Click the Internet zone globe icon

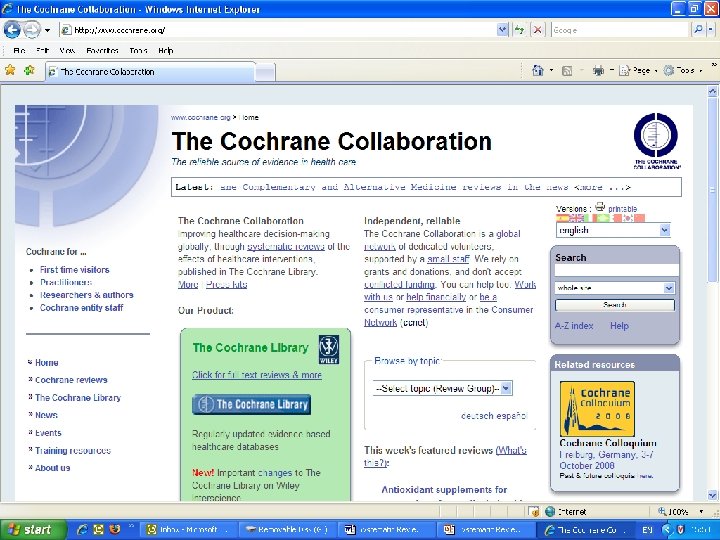pos(550,512)
